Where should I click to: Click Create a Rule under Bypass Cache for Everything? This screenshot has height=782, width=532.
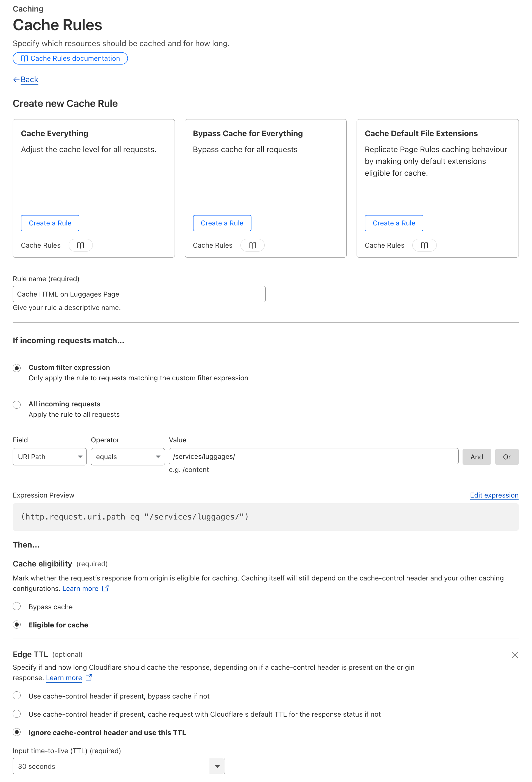coord(222,223)
